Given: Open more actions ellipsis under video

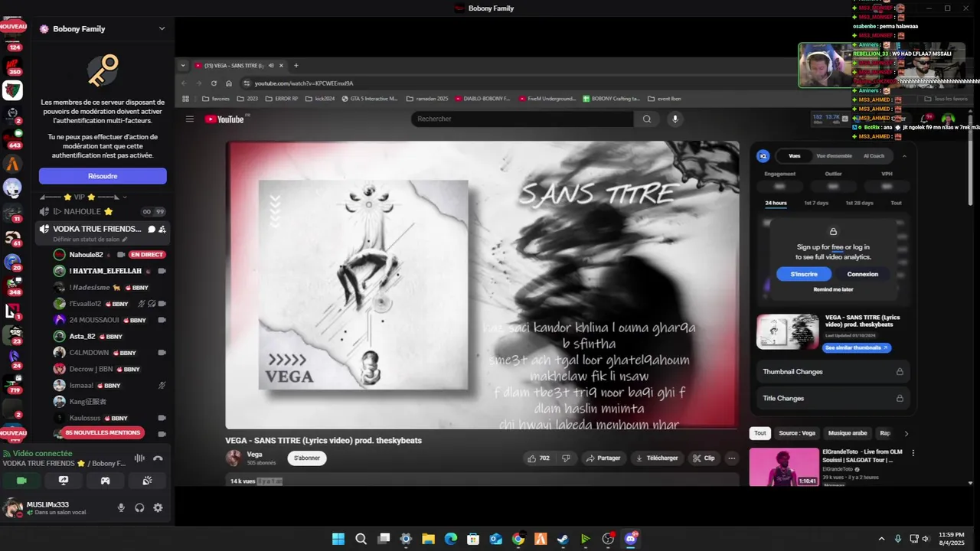Looking at the screenshot, I should point(732,458).
